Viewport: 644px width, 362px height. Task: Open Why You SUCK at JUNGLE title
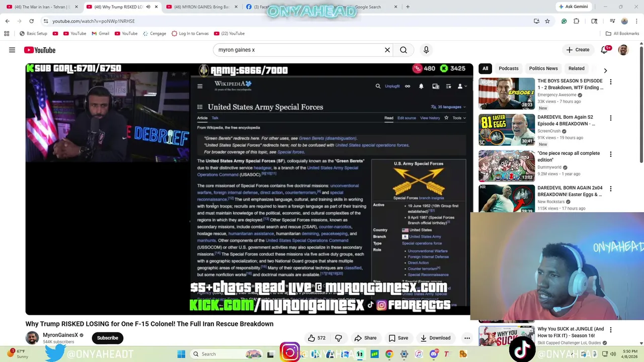tap(571, 332)
